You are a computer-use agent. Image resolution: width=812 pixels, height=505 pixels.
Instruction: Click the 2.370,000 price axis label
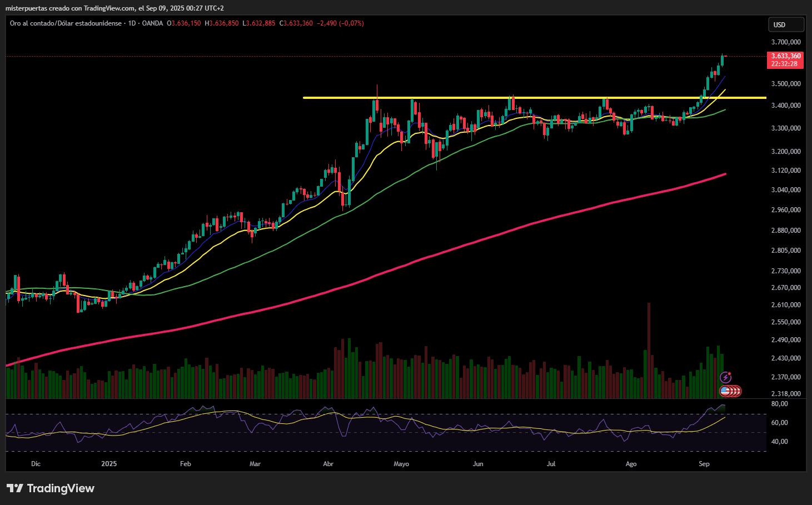(786, 377)
